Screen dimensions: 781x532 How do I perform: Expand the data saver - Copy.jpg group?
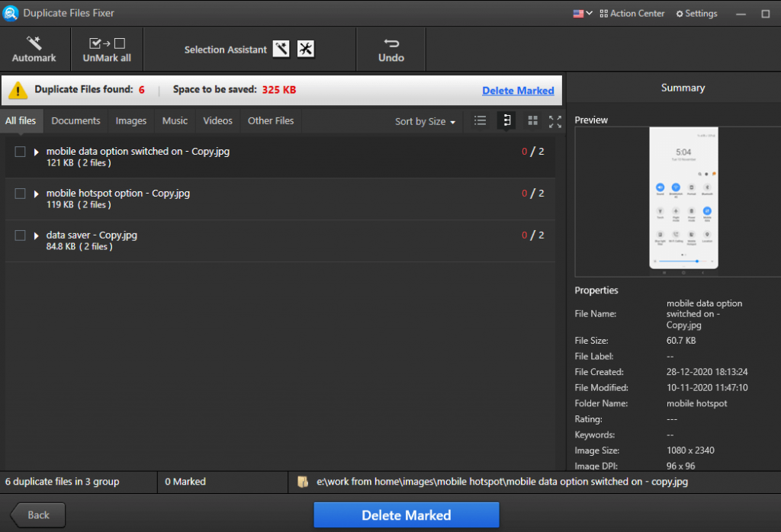36,236
